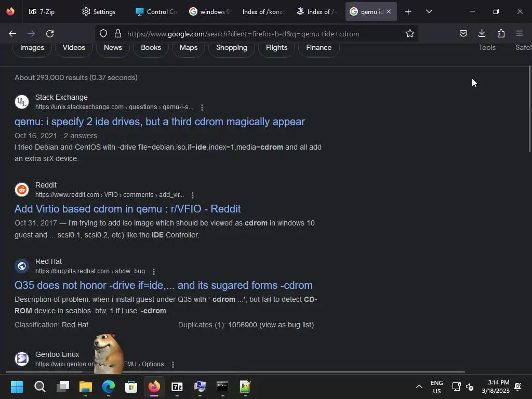
Task: Open the Windows Start menu
Action: (17, 387)
